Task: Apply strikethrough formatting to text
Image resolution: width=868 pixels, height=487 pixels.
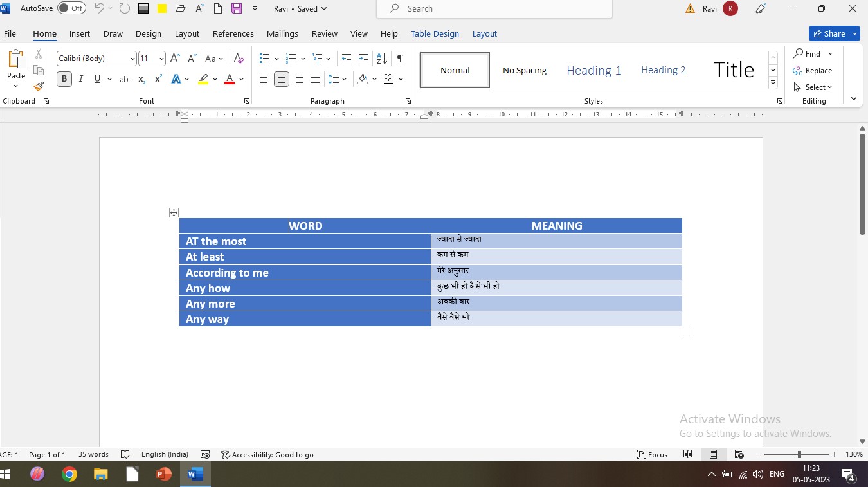Action: point(124,79)
